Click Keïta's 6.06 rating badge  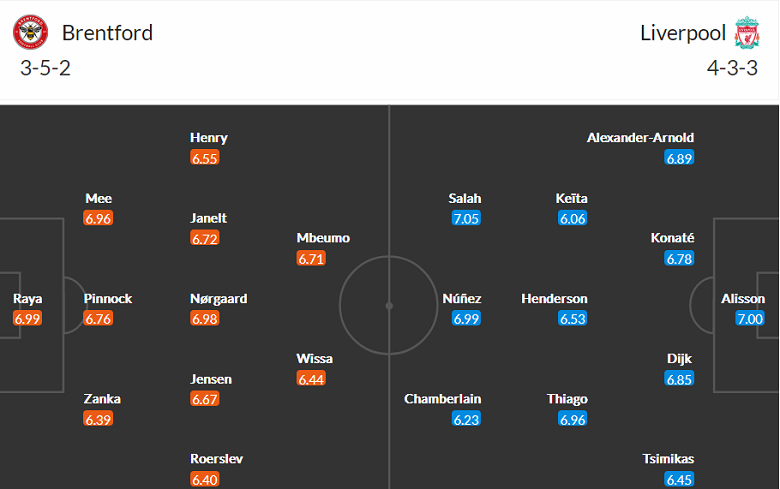(x=573, y=219)
